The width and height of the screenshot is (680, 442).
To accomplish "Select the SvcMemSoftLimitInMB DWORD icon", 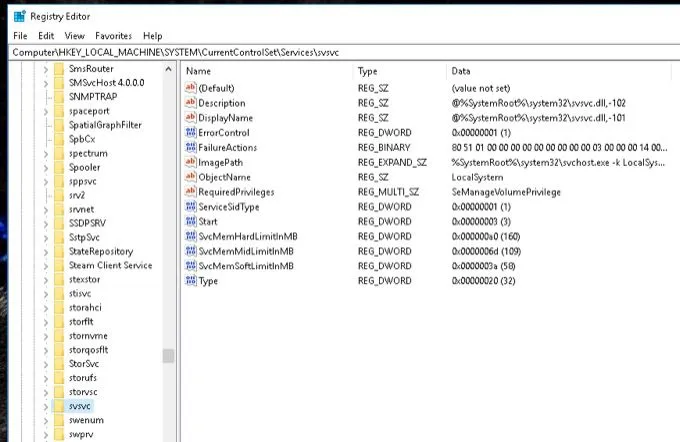I will (190, 266).
